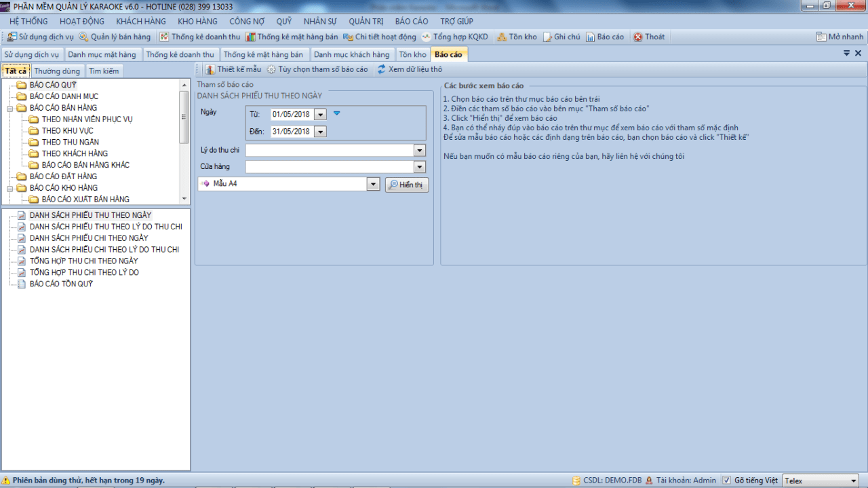Switch to the Thống kê mặt hàng bán tab

263,54
